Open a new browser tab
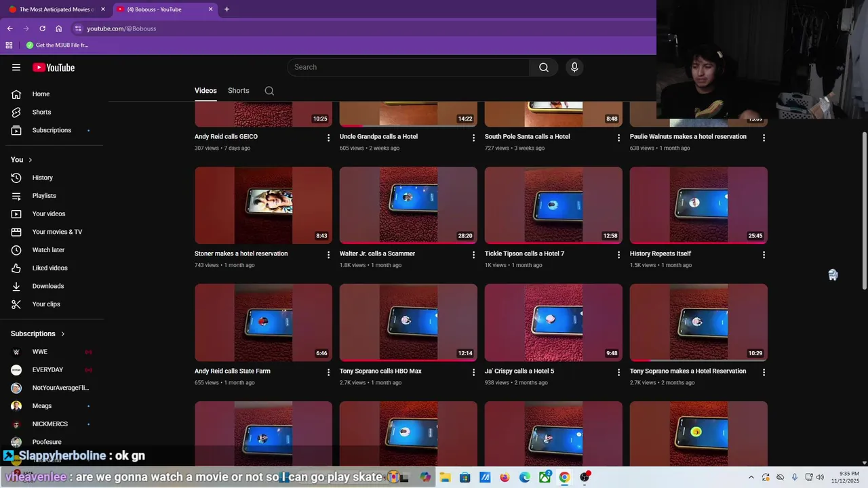The width and height of the screenshot is (868, 488). pos(226,9)
